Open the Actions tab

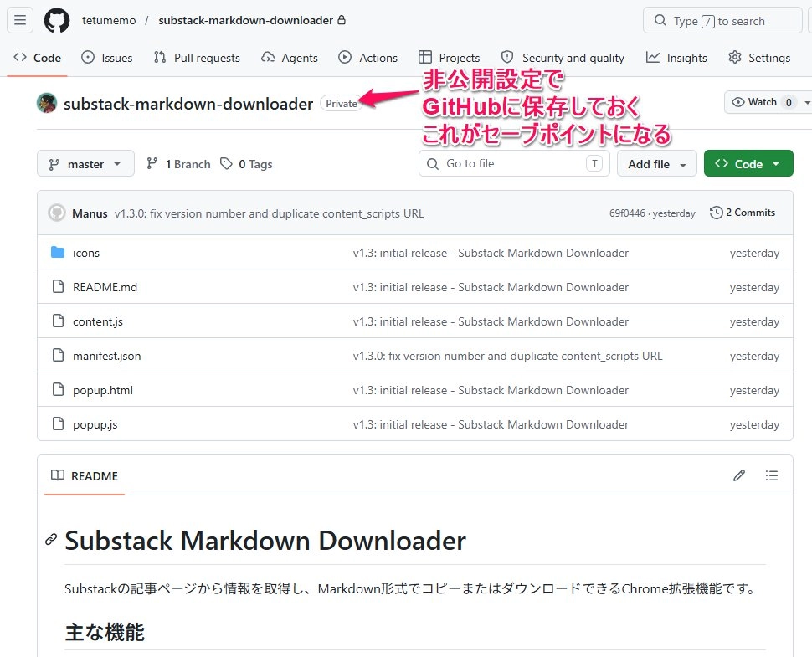(x=367, y=58)
